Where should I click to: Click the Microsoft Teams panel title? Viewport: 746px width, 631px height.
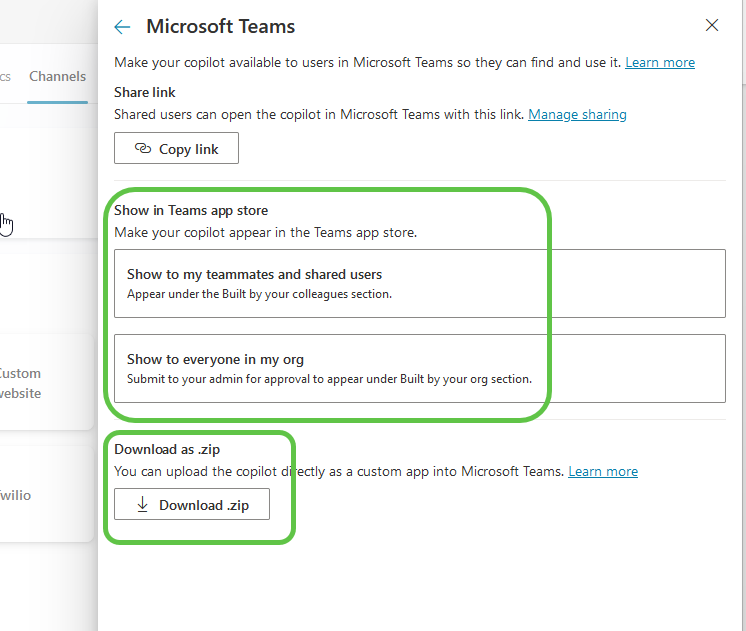221,27
